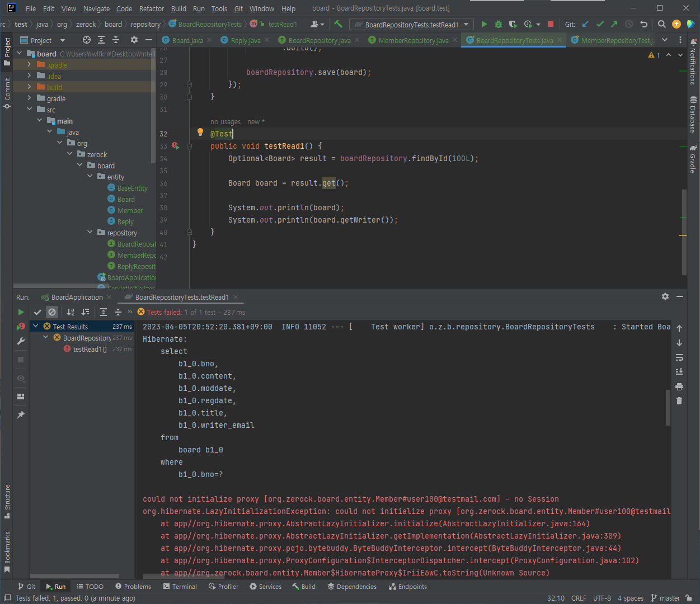Open Project panel gear options
700x604 pixels.
pos(134,40)
